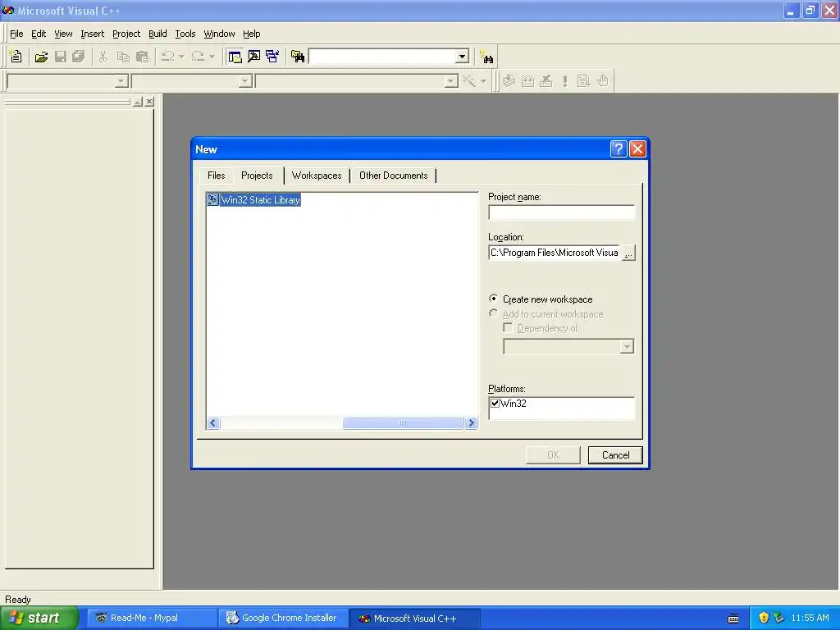The image size is (840, 630).
Task: Open the Help menu
Action: tap(251, 34)
